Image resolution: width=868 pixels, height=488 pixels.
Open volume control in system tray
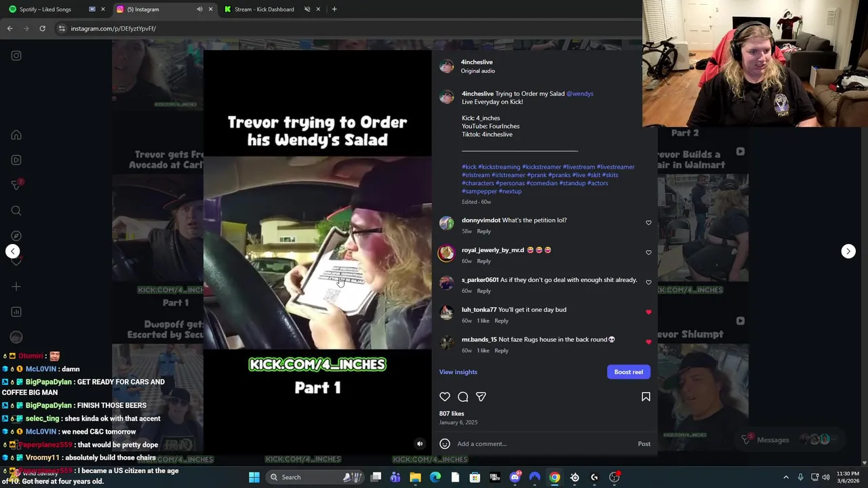[826, 477]
